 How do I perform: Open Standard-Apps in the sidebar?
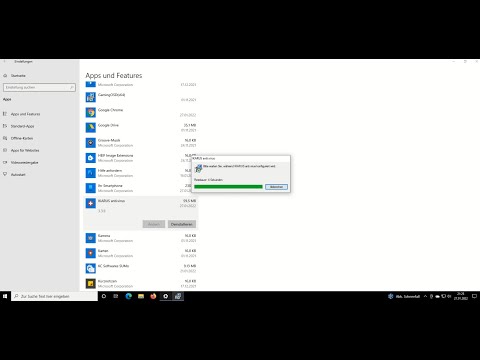pos(22,126)
